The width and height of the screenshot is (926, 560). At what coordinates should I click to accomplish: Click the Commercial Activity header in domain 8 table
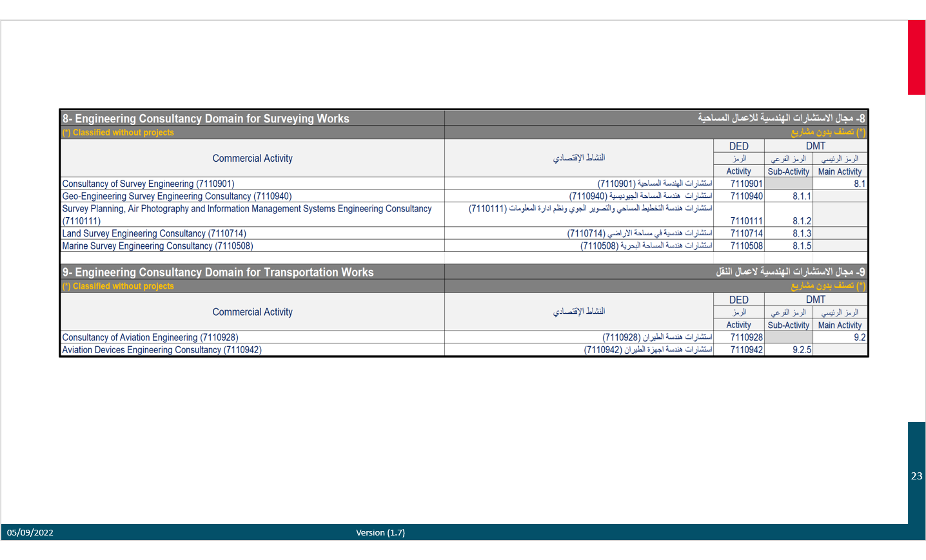point(252,159)
